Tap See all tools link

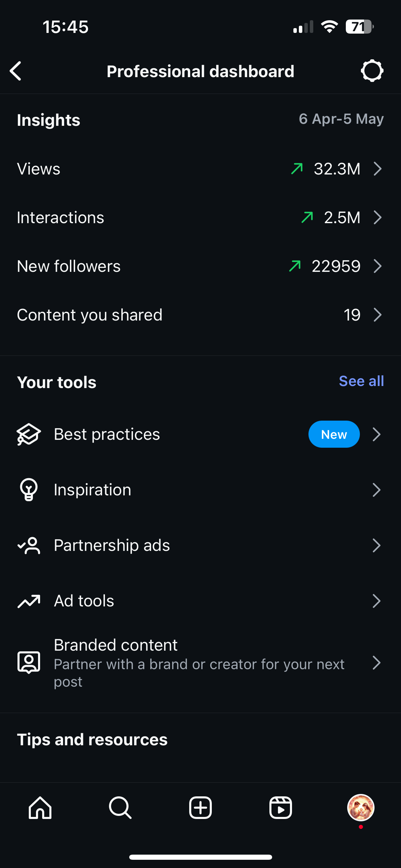tap(361, 381)
